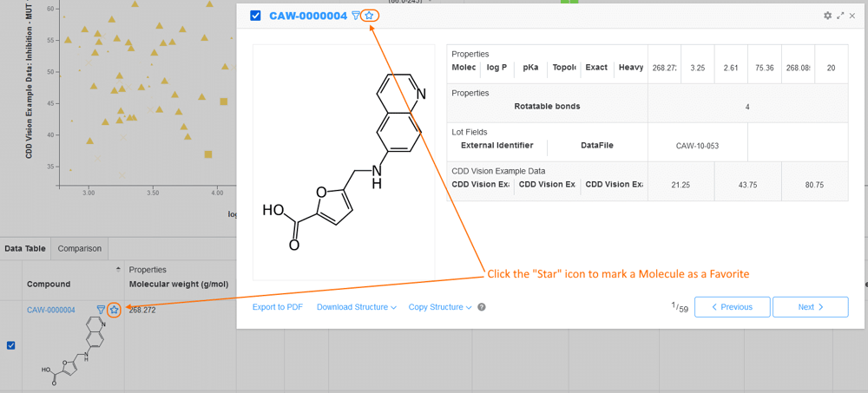
Task: Go to the Previous molecule
Action: 733,307
